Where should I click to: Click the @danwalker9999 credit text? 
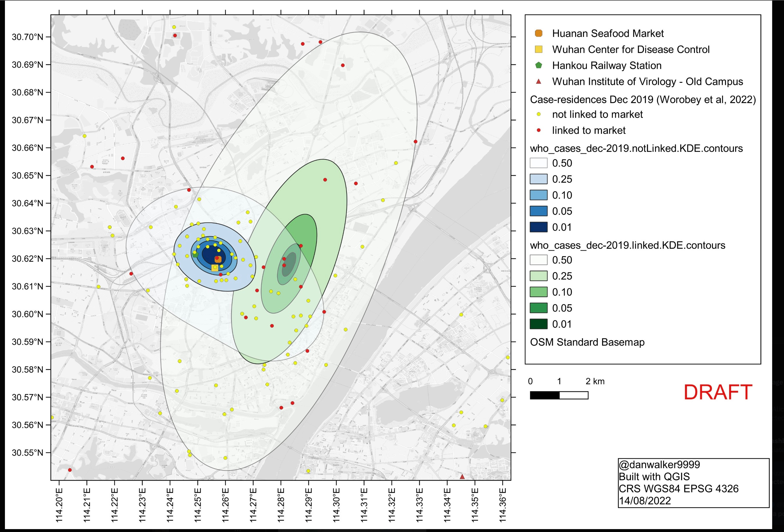click(659, 465)
